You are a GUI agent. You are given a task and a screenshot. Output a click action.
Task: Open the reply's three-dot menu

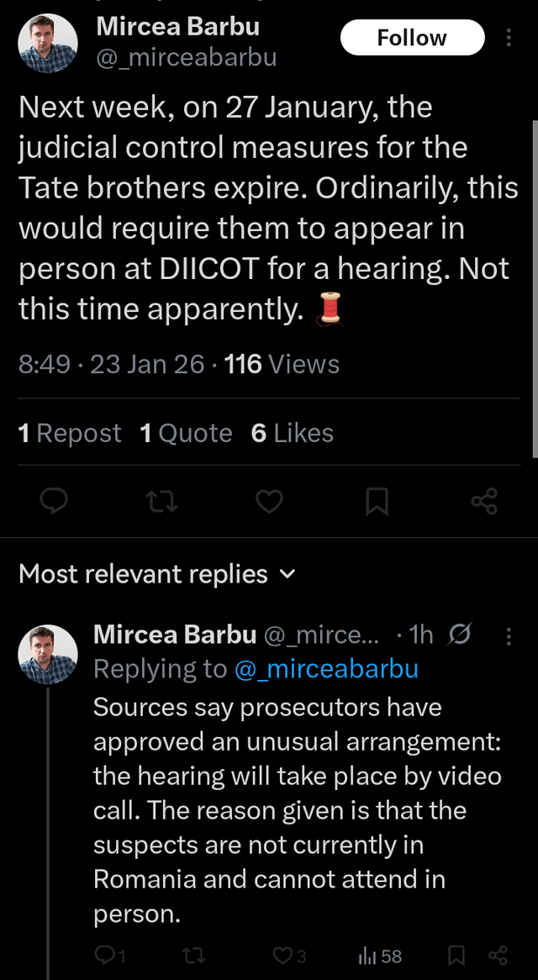click(509, 636)
